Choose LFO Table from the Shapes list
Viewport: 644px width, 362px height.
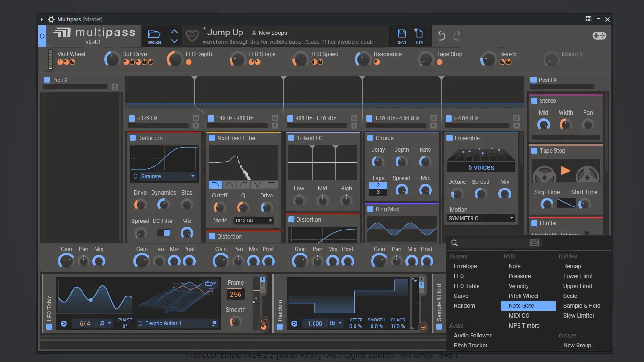(x=467, y=286)
